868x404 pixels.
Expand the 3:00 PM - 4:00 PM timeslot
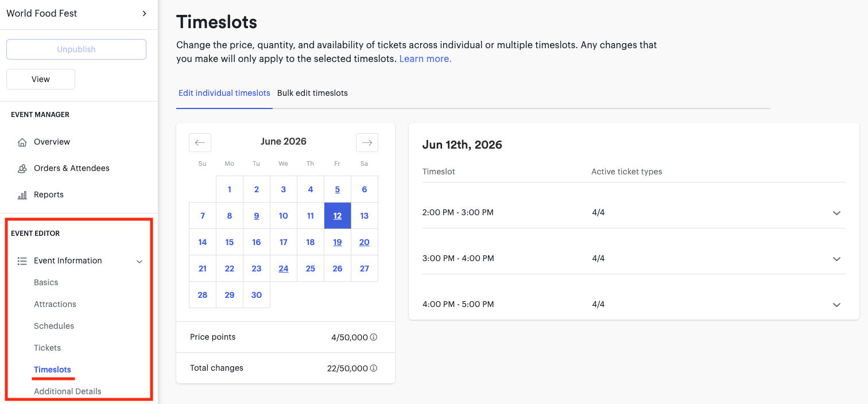[836, 259]
